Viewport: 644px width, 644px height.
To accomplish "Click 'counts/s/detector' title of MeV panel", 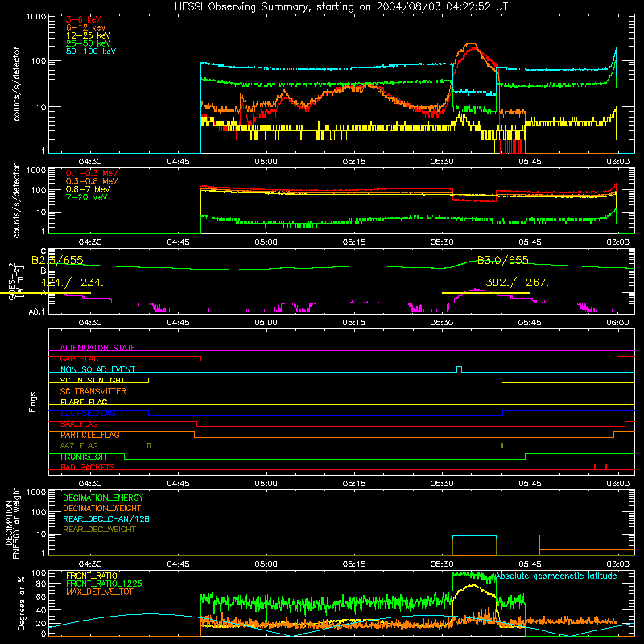I will tap(16, 200).
